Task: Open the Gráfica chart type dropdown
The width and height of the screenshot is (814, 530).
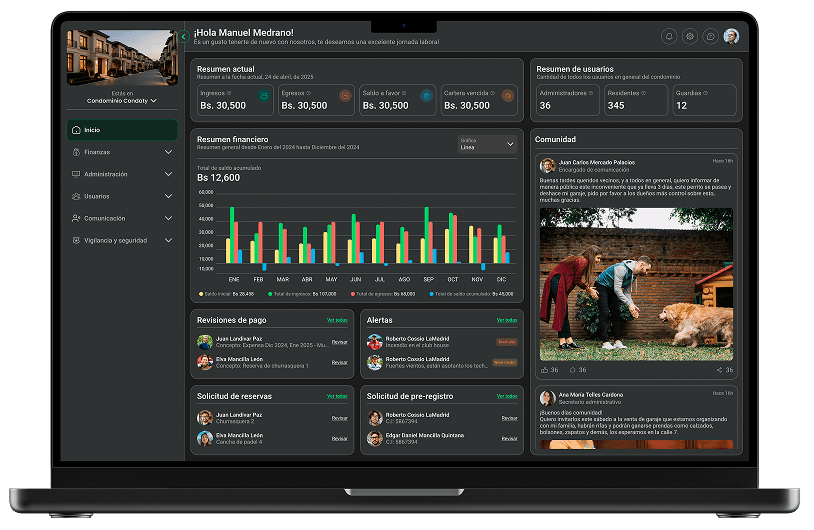Action: point(487,144)
